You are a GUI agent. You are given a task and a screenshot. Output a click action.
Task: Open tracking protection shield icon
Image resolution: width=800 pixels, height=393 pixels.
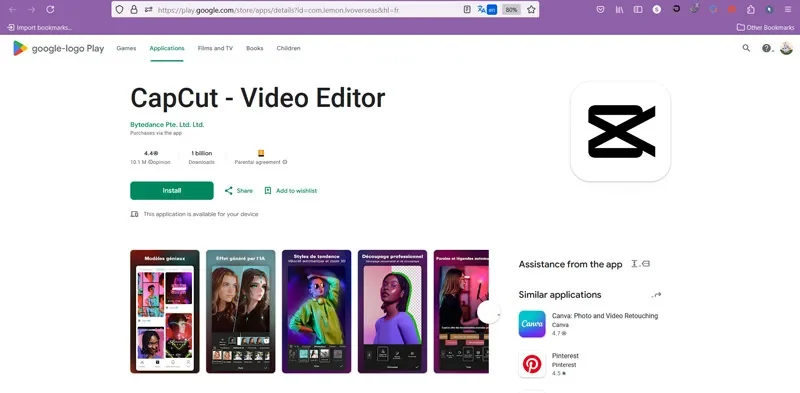pos(119,9)
